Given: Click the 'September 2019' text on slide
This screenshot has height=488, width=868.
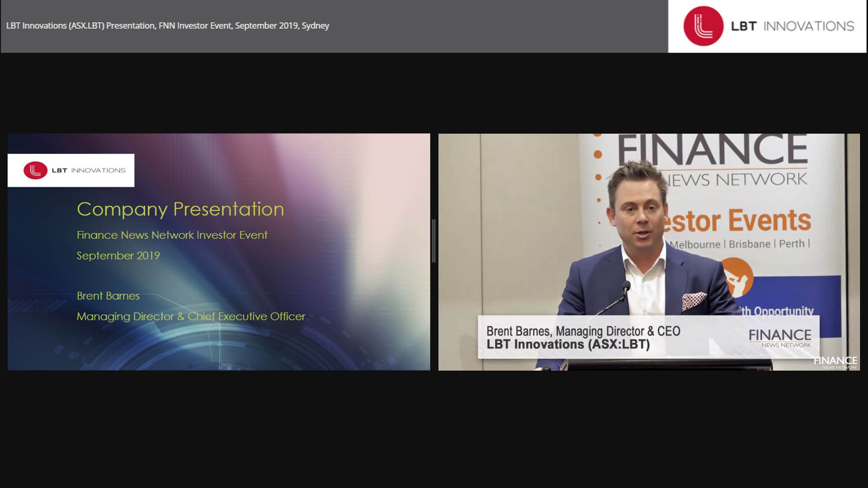Looking at the screenshot, I should point(118,256).
